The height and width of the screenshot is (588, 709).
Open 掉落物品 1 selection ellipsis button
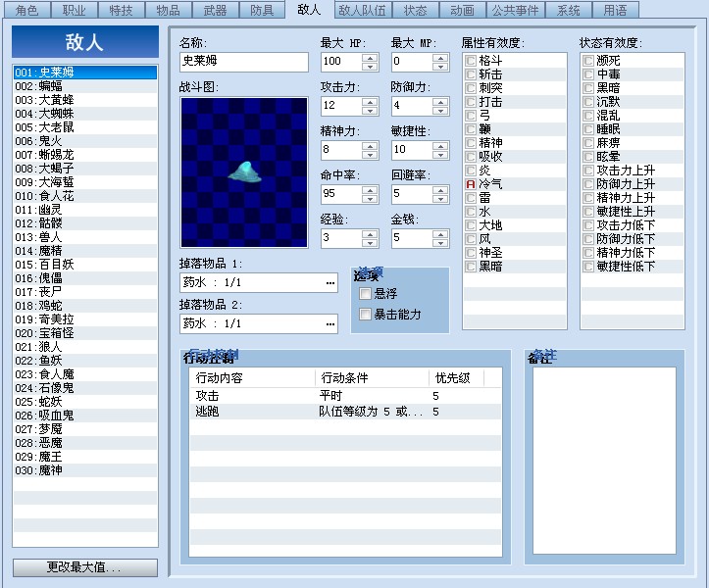pos(330,283)
